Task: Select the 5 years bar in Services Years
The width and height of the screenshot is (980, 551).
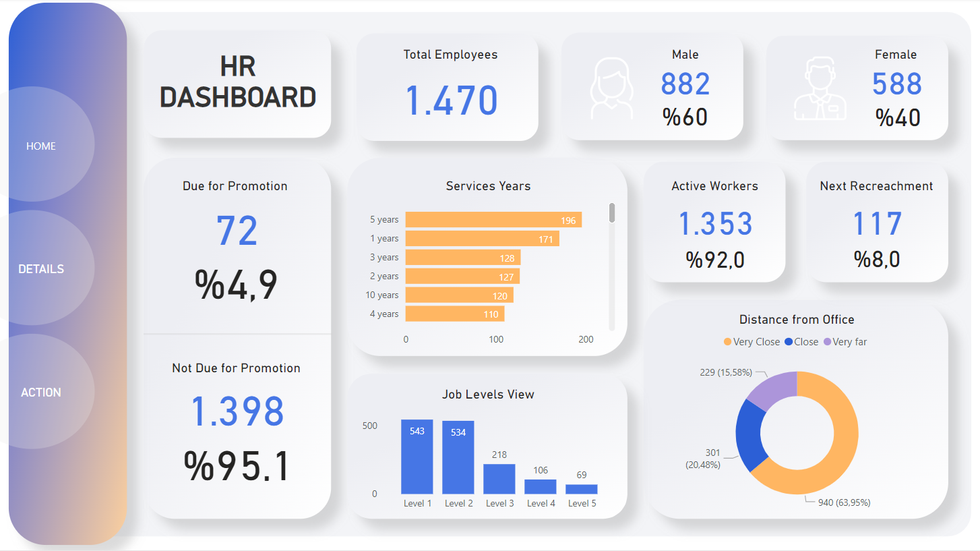Action: [x=492, y=220]
